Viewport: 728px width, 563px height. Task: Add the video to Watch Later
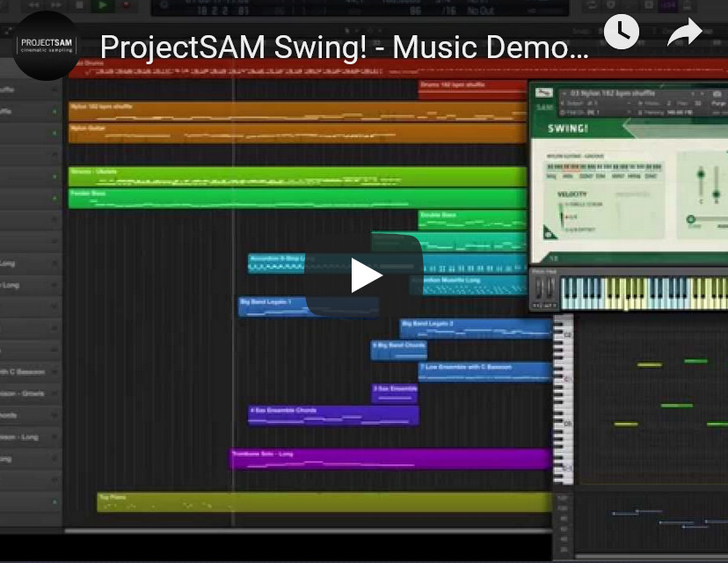pos(622,32)
